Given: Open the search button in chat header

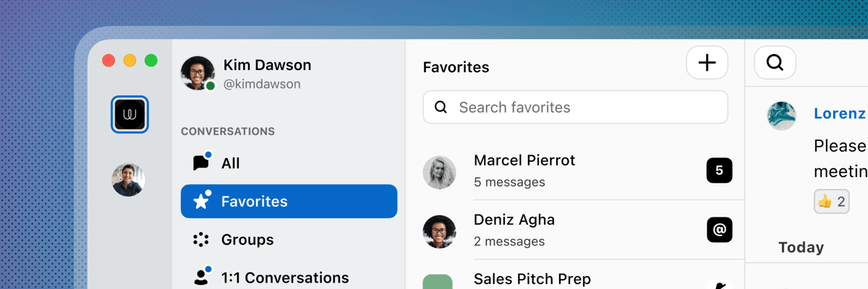Looking at the screenshot, I should point(775,64).
